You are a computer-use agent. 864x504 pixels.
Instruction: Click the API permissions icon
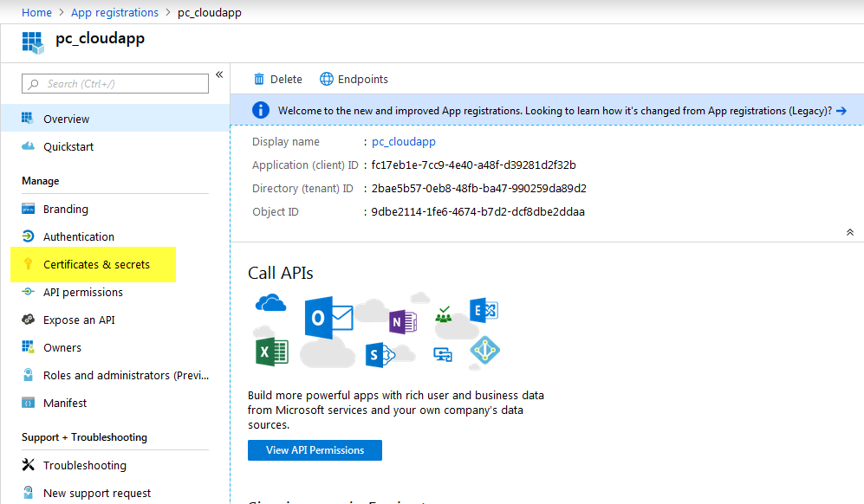[x=28, y=292]
